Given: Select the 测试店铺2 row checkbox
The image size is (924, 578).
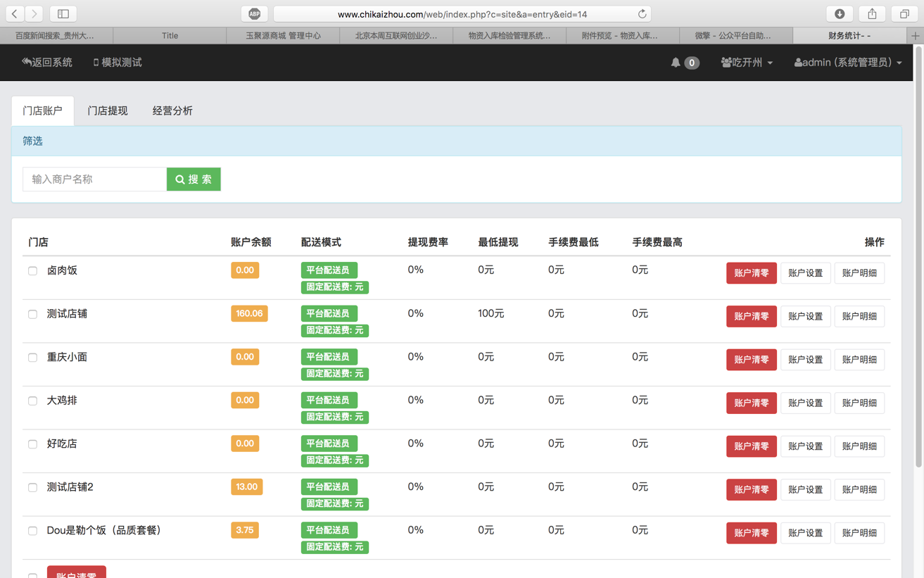Looking at the screenshot, I should pyautogui.click(x=32, y=487).
